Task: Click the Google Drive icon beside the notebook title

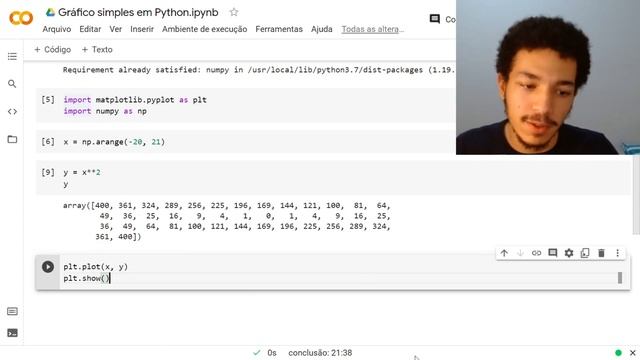Action: tap(50, 12)
